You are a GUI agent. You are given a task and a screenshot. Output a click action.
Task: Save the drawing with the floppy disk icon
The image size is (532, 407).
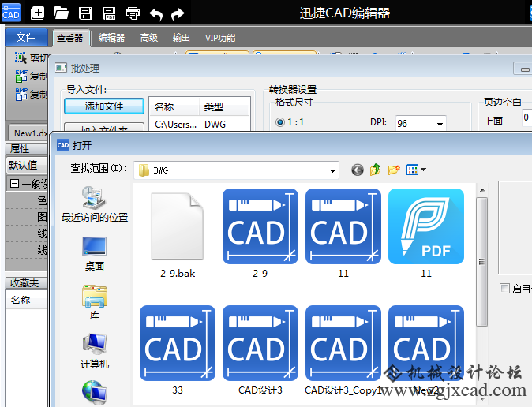click(x=85, y=13)
